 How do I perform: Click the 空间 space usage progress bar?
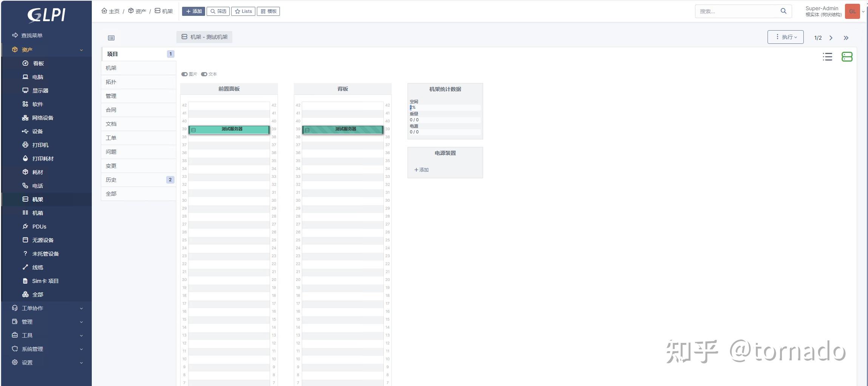click(x=445, y=108)
